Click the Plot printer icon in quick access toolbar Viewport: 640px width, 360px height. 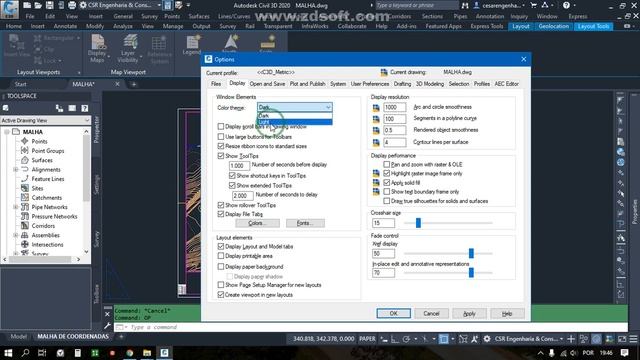click(72, 5)
